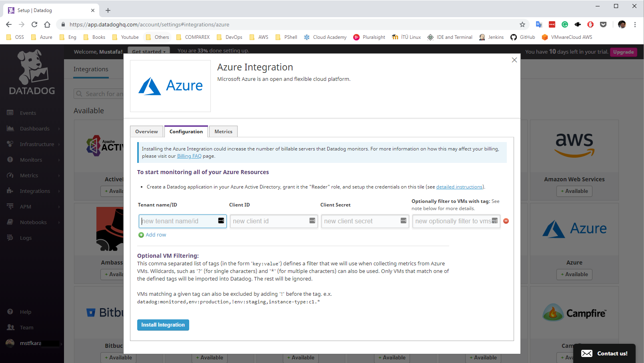The image size is (644, 363).
Task: Remove the credentials row with red minus icon
Action: click(x=506, y=221)
